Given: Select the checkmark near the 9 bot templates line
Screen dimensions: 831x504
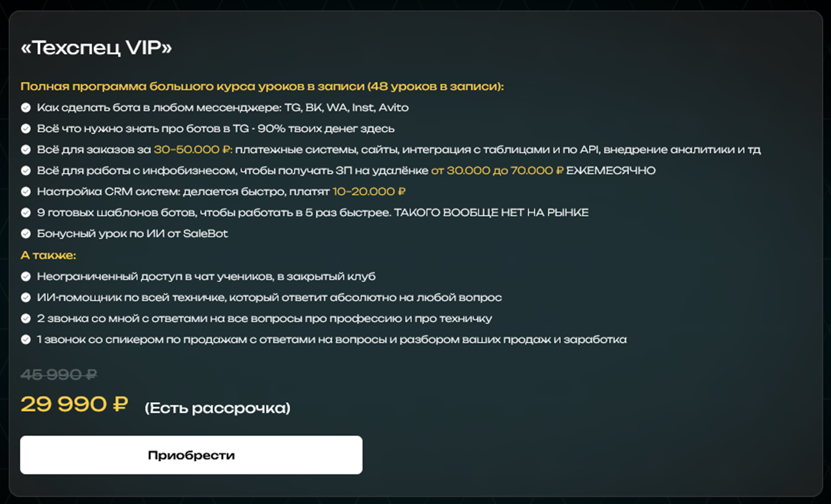Looking at the screenshot, I should click(26, 212).
